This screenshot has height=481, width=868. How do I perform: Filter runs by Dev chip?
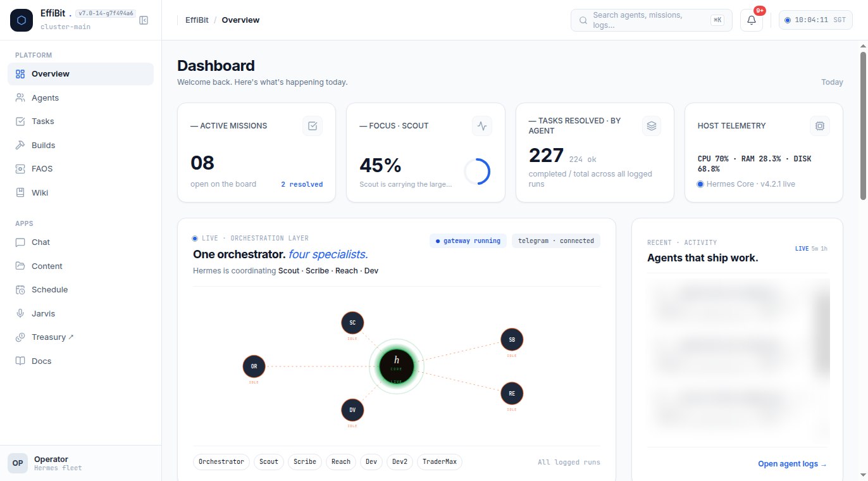point(371,462)
